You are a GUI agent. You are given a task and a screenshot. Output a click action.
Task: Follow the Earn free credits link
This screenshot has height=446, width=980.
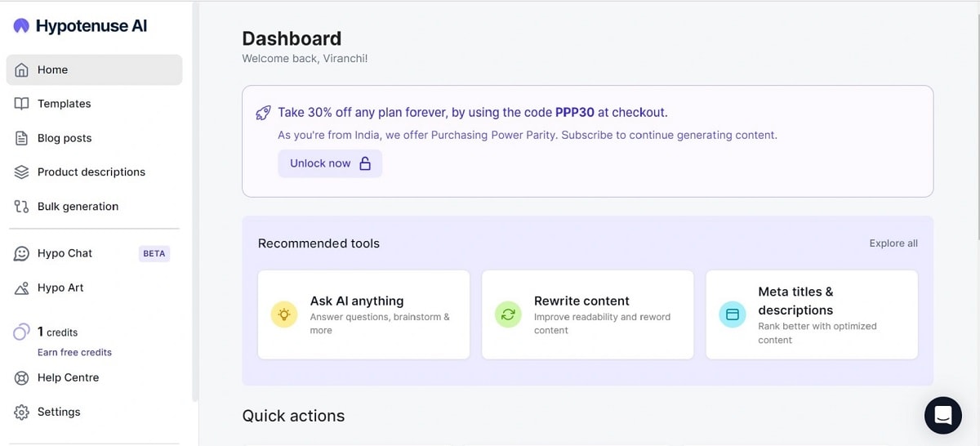(x=74, y=352)
